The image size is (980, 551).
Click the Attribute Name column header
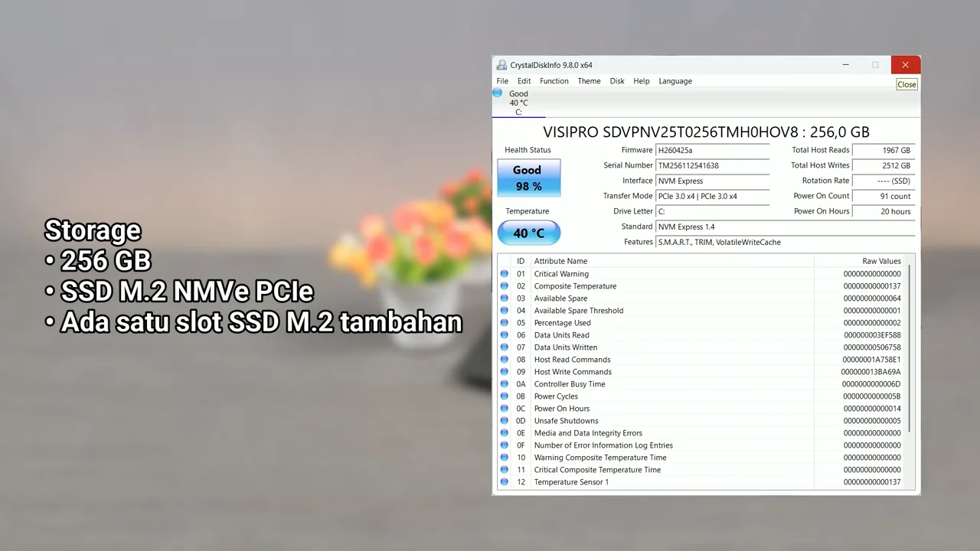point(672,261)
